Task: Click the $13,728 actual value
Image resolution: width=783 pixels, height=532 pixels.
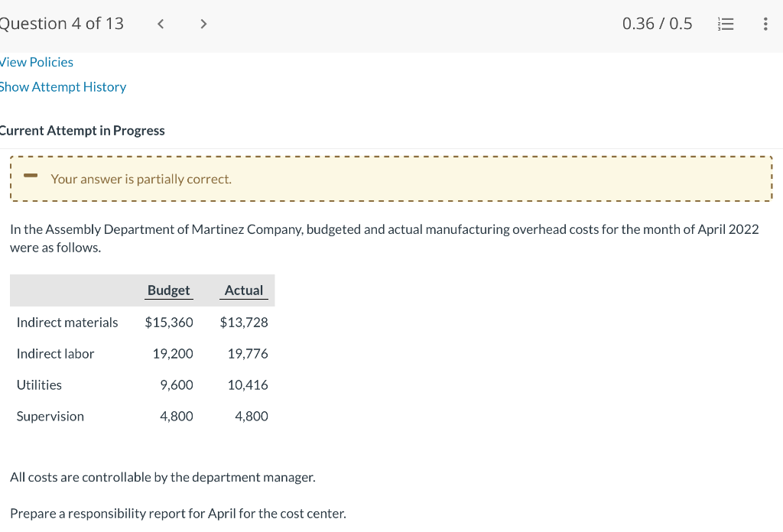Action: click(x=244, y=323)
